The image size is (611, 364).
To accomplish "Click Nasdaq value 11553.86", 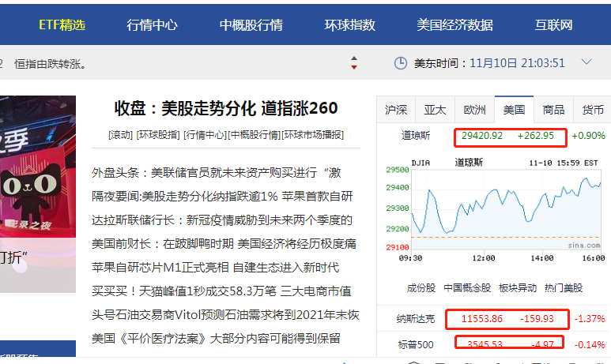I will (x=482, y=319).
